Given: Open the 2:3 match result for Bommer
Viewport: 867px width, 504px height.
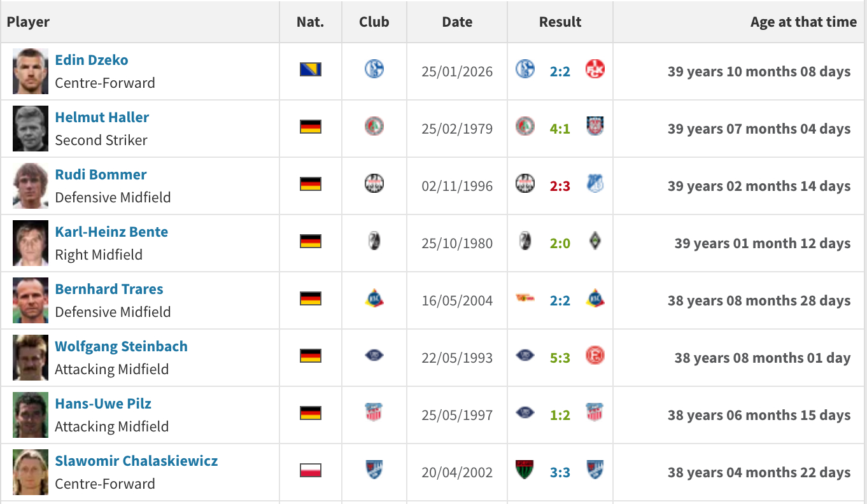Looking at the screenshot, I should point(560,186).
